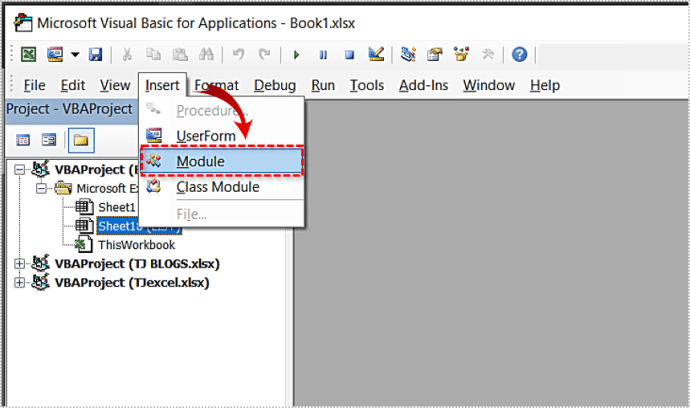
Task: Open the Properties Window toolbar icon
Action: tap(435, 55)
